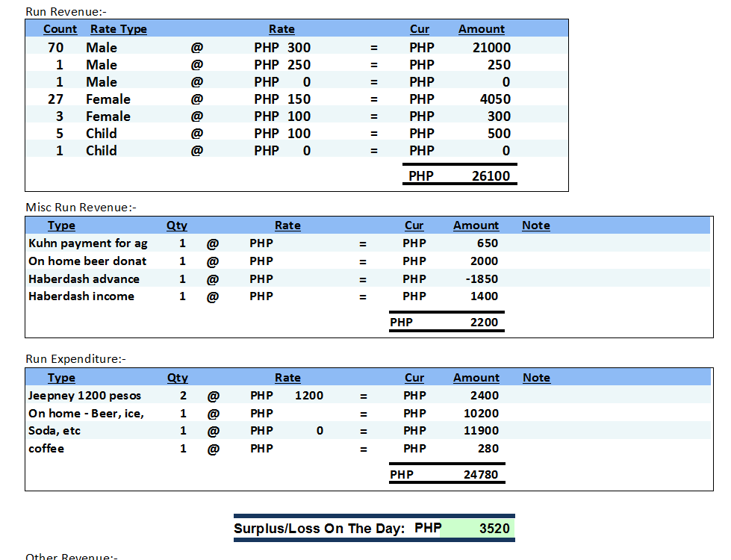Viewport: 731px width, 560px height.
Task: Click the Run Revenue total 26100
Action: (491, 176)
